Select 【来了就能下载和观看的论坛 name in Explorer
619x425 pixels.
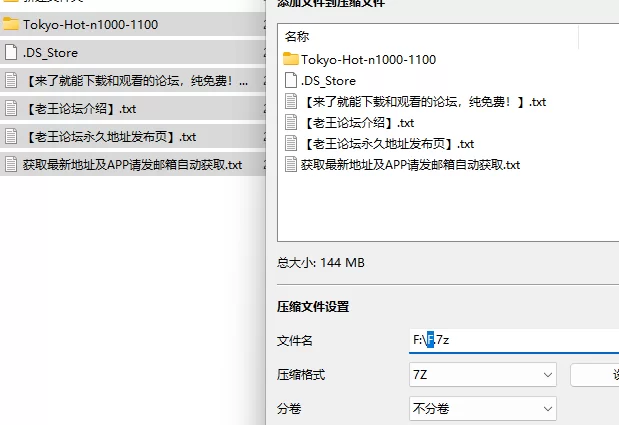pyautogui.click(x=135, y=81)
